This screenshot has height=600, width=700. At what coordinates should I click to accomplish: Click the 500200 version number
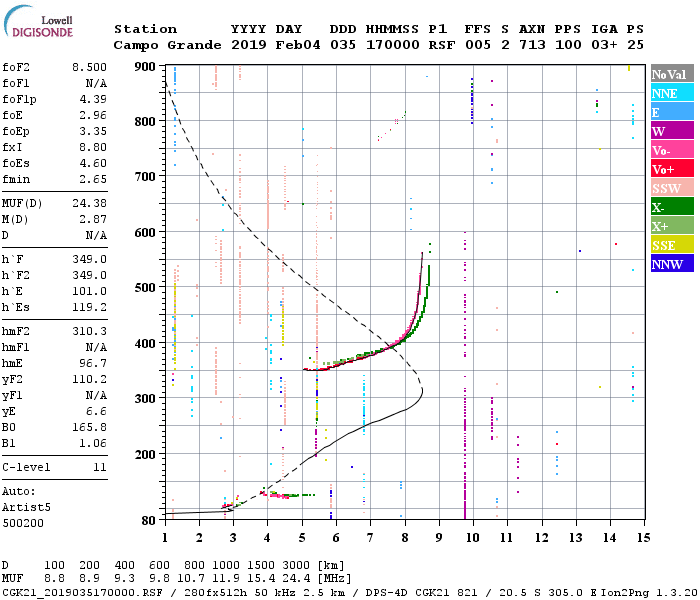pyautogui.click(x=23, y=523)
